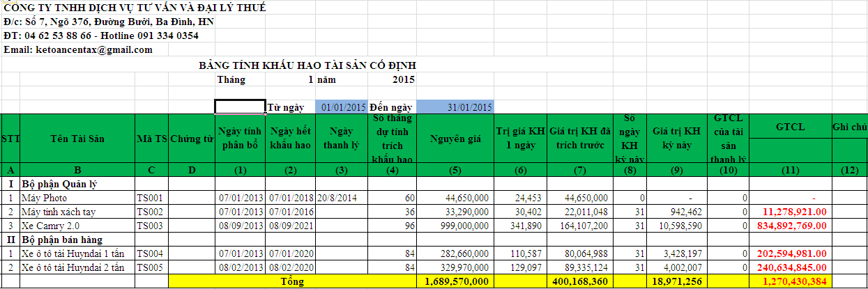868x289 pixels.
Task: Click the 'Mã TS' column header
Action: 151,139
